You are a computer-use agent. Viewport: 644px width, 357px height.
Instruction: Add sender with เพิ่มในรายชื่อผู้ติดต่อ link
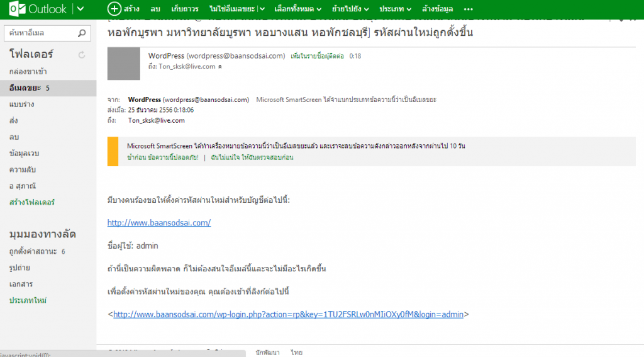pyautogui.click(x=317, y=56)
